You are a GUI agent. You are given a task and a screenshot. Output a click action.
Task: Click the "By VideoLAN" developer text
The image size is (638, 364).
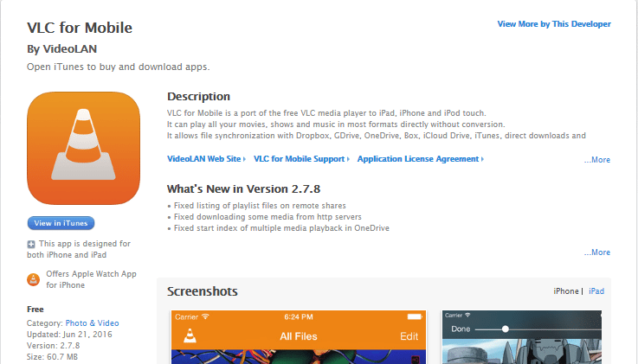pyautogui.click(x=61, y=48)
